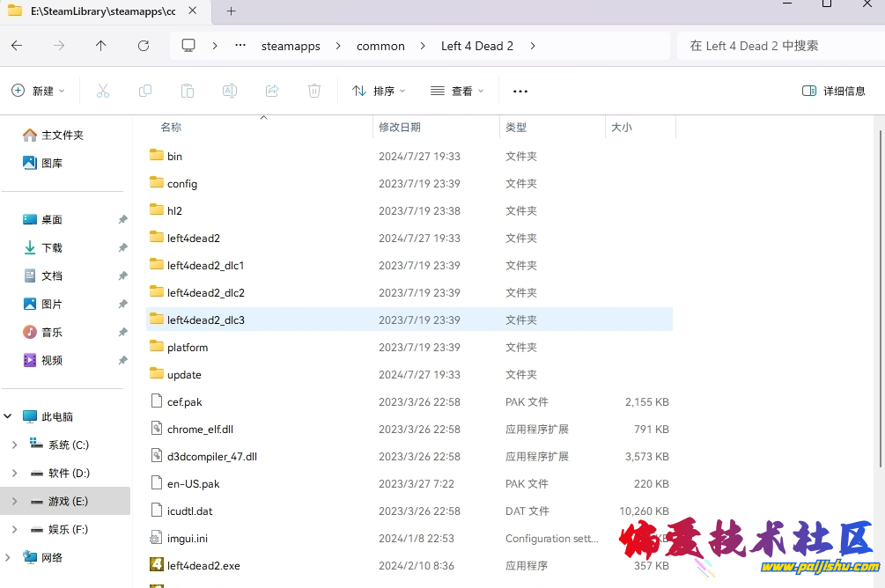Click the Delete (trash) icon
Screen dimensions: 885x588
[314, 91]
